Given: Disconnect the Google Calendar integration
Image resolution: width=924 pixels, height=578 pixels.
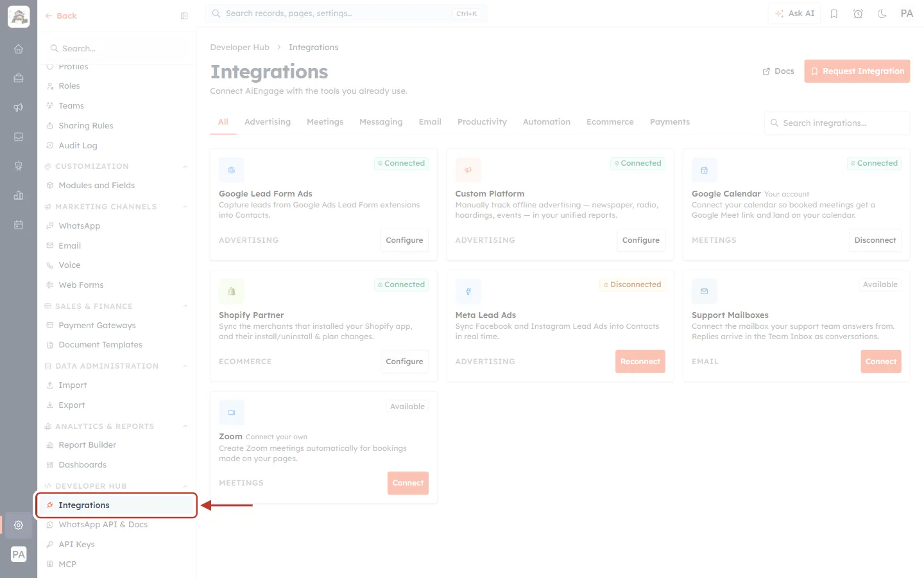Looking at the screenshot, I should tap(875, 240).
